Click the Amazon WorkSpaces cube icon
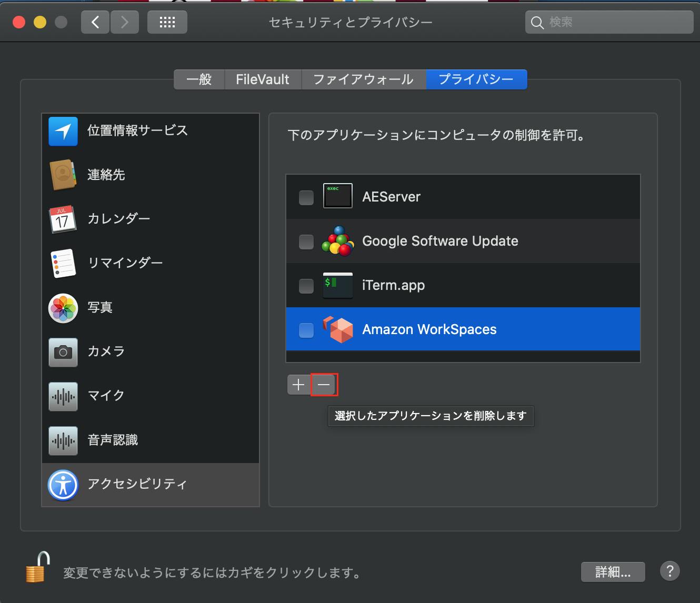 [338, 329]
